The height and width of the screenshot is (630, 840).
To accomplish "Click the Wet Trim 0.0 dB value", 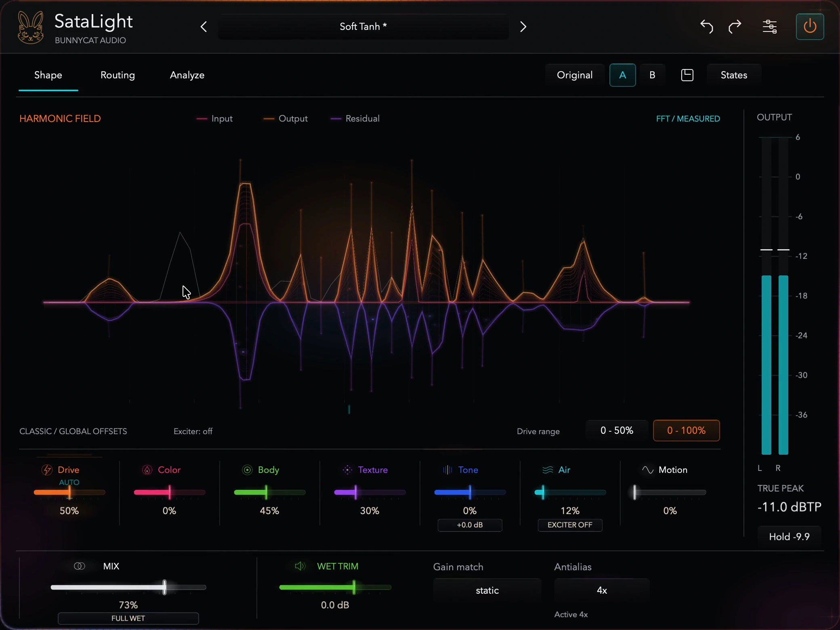I will [x=335, y=605].
